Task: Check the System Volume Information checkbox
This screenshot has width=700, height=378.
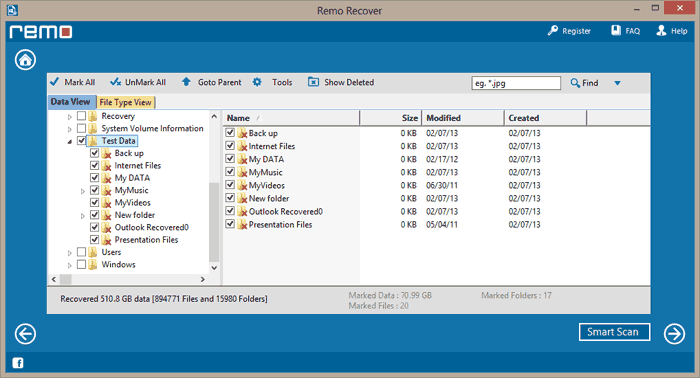Action: [x=81, y=128]
